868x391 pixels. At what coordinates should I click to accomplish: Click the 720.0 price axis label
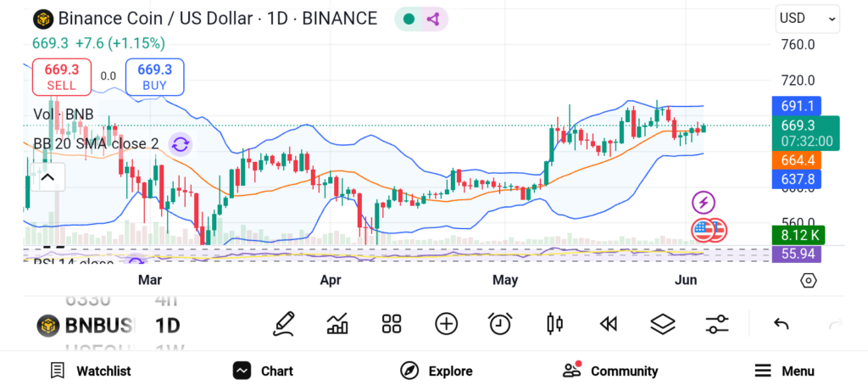798,81
